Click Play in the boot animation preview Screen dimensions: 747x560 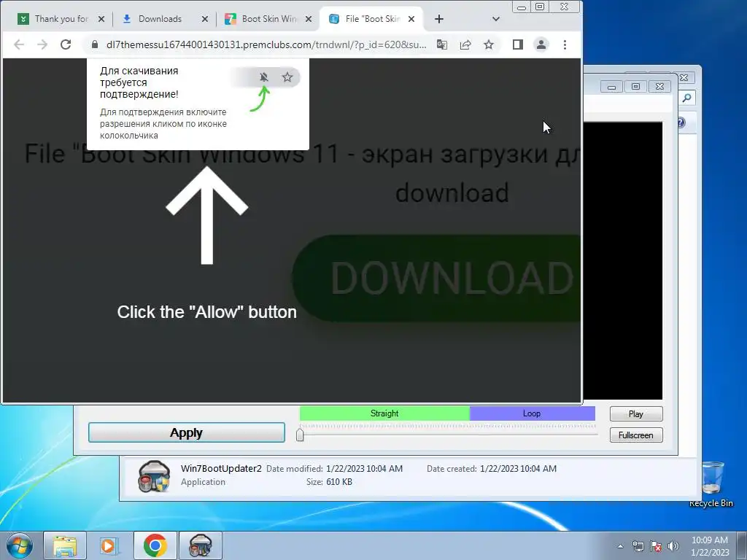tap(636, 414)
